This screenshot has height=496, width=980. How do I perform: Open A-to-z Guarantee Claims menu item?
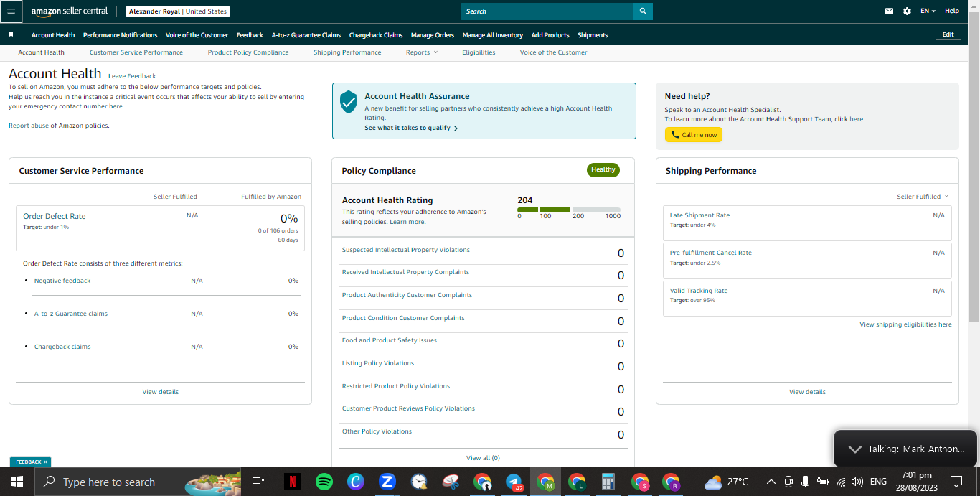[x=306, y=34]
